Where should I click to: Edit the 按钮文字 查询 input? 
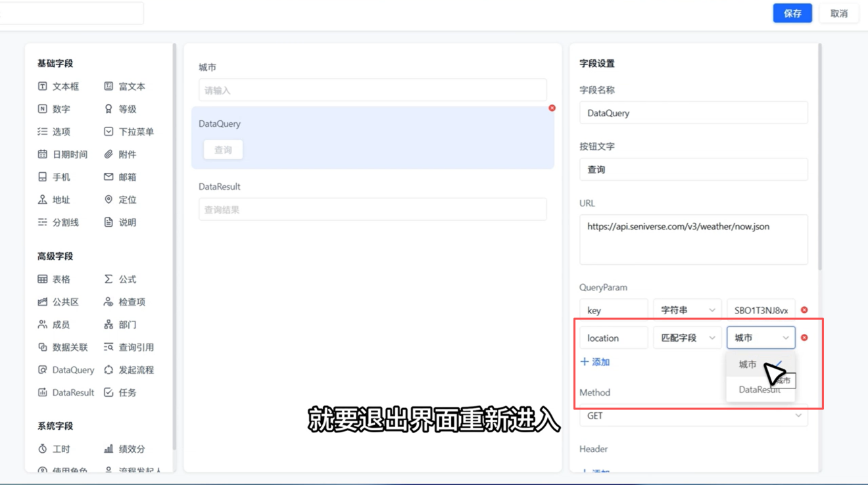coord(694,170)
